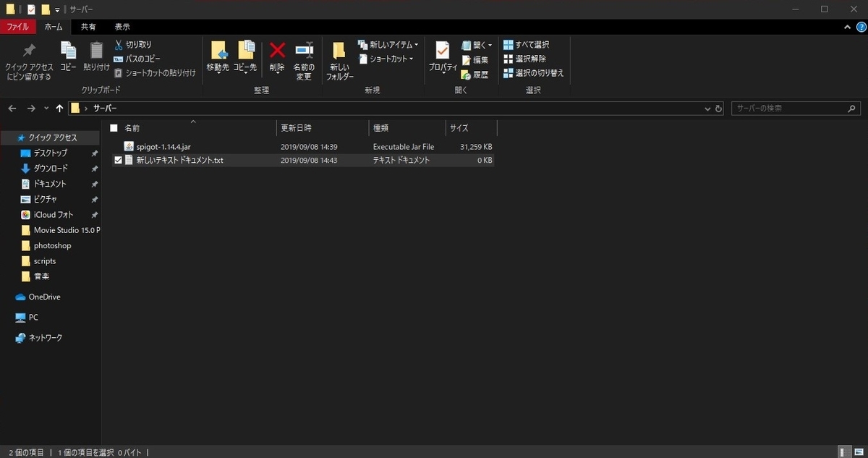Open the ファイル (File) tab
Image resolution: width=868 pixels, height=458 pixels.
pos(17,27)
